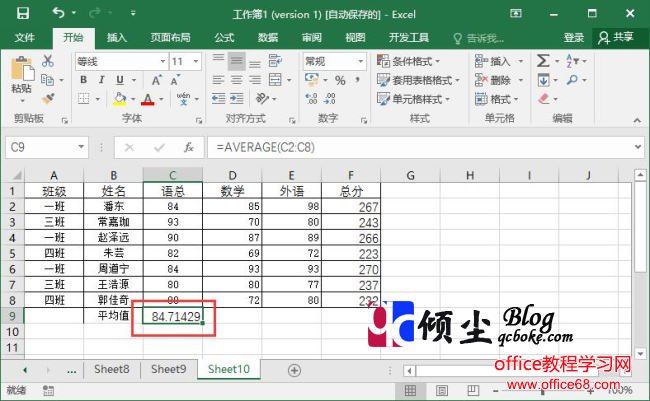The image size is (650, 401).
Task: Cut the selection with the scissors icon
Action: (x=48, y=61)
